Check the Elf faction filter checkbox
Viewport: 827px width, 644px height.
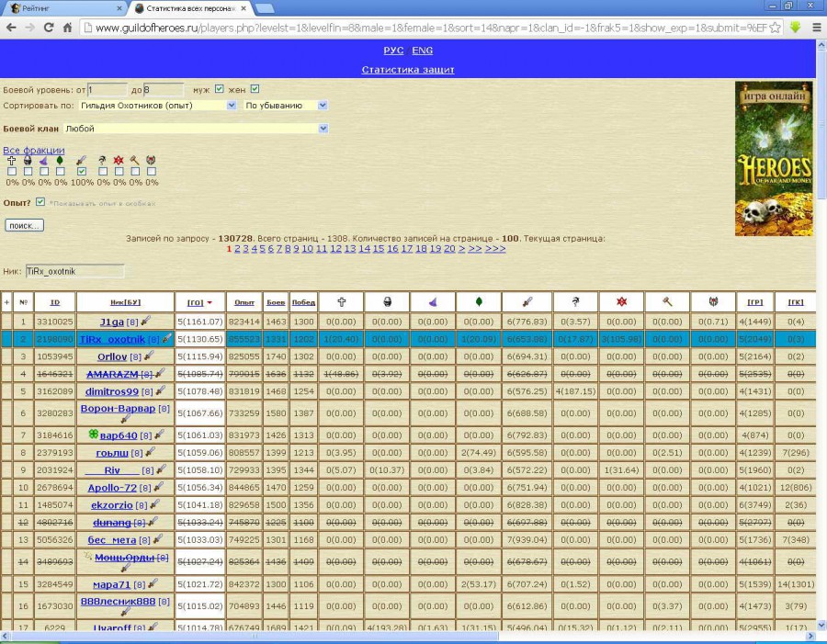(60, 172)
